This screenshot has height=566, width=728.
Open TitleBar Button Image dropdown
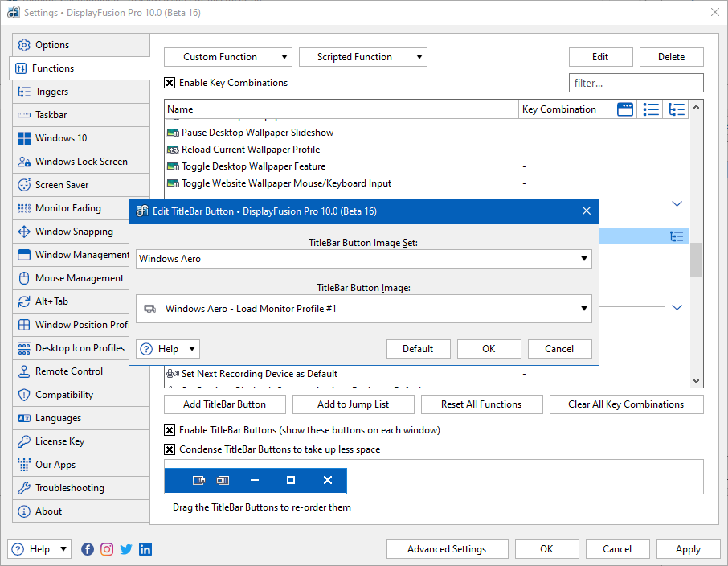pyautogui.click(x=363, y=309)
